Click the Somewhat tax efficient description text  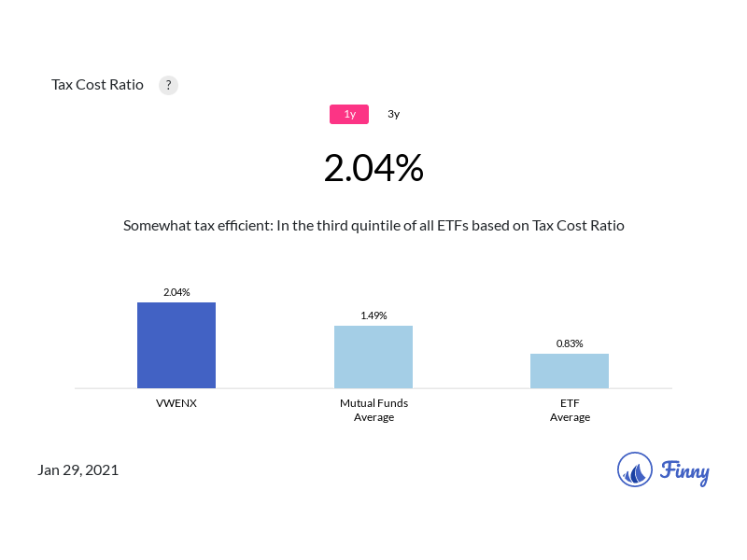[373, 226]
